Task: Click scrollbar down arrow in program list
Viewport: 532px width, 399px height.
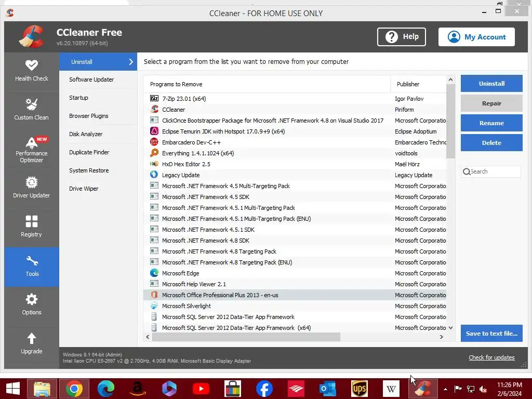Action: [450, 328]
